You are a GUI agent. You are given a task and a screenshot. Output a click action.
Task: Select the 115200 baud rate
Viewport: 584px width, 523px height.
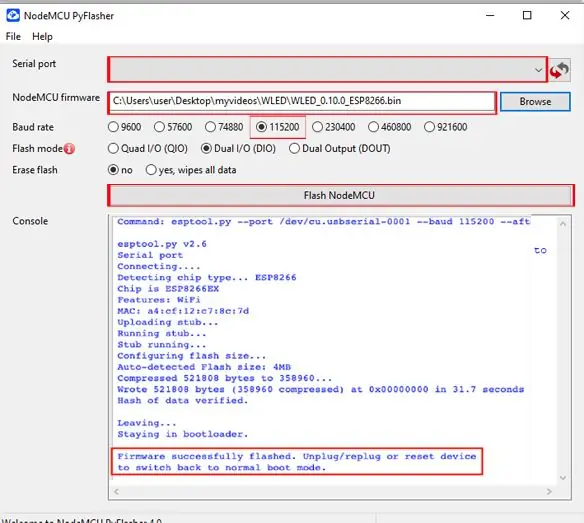click(277, 127)
